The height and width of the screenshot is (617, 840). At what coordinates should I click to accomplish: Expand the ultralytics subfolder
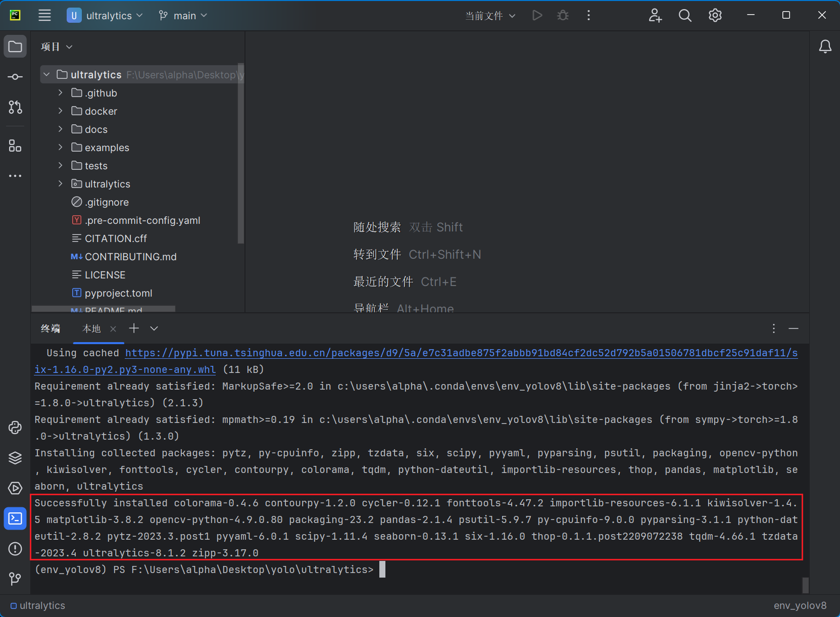(60, 184)
